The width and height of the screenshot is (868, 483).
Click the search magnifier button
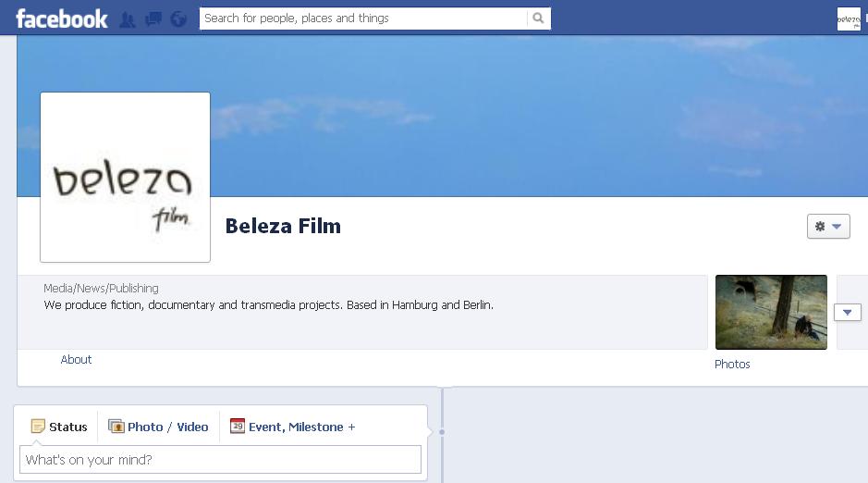point(538,19)
